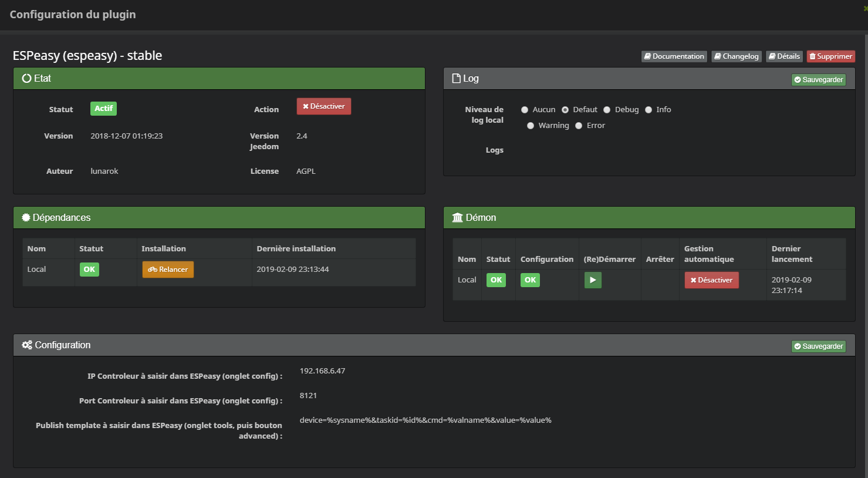Image resolution: width=868 pixels, height=478 pixels.
Task: Click the publish template string
Action: click(x=425, y=420)
